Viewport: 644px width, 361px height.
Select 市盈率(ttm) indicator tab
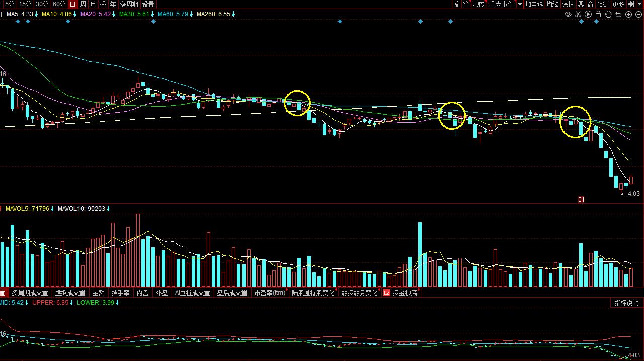pos(270,293)
